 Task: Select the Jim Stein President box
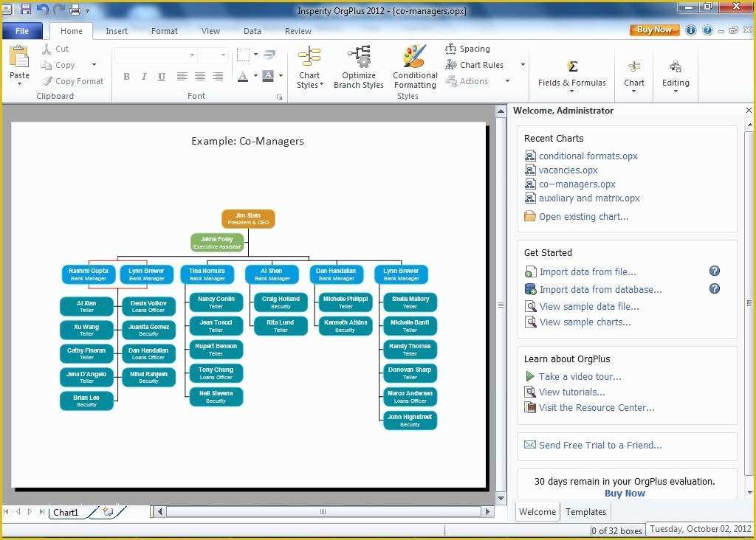[248, 218]
